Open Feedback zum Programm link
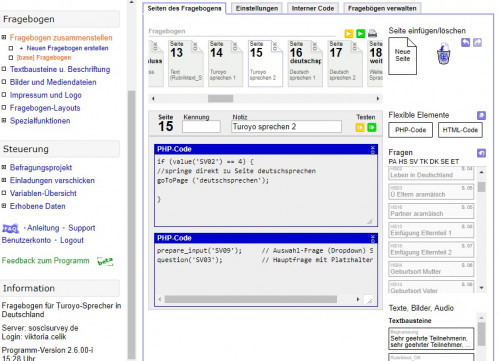 (45, 261)
